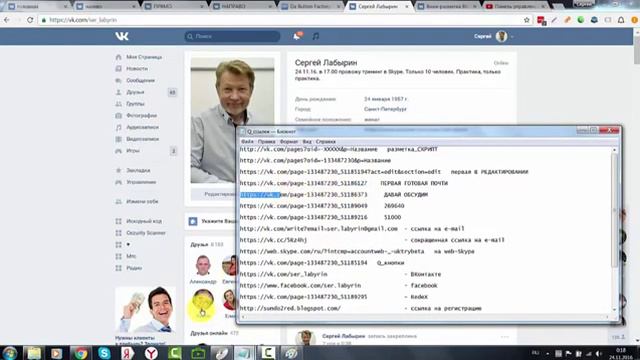Click the line with vk.cc short link
The image size is (640, 360).
click(372, 240)
